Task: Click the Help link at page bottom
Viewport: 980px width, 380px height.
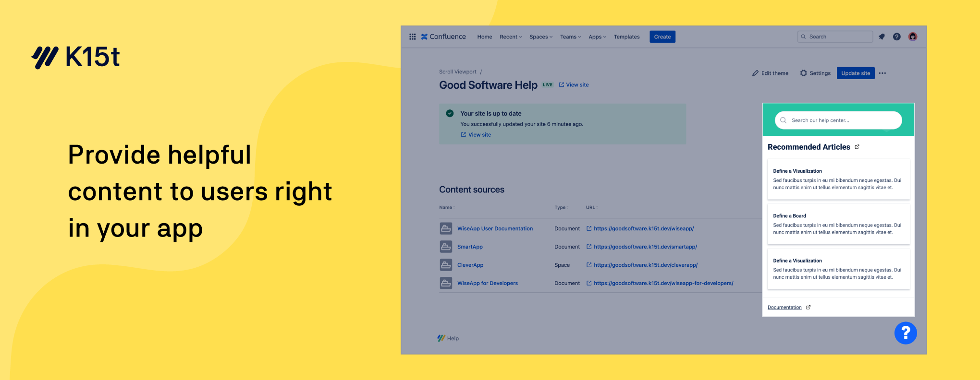Action: coord(453,339)
